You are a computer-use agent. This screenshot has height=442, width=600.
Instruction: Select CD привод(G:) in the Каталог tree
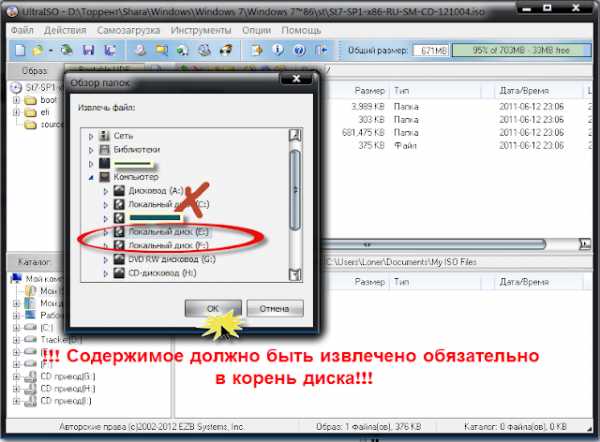68,377
